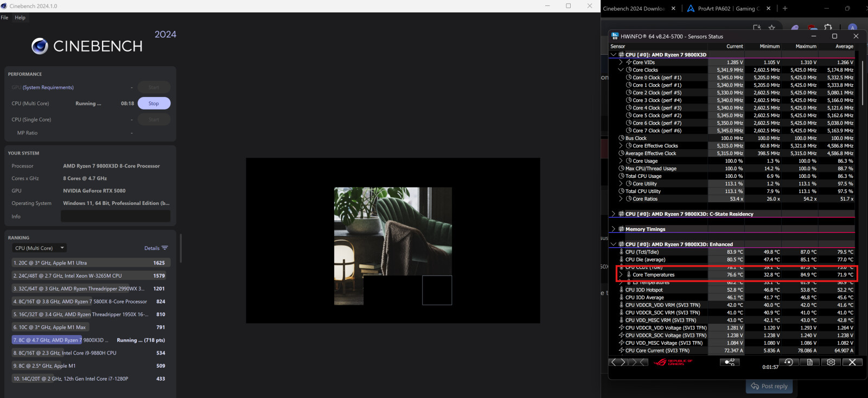
Task: Click the Cinebench title bar app icon
Action: click(4, 6)
